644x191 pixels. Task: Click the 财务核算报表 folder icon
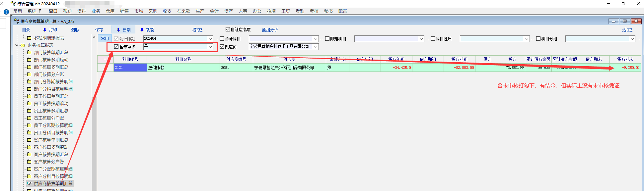tap(23, 45)
